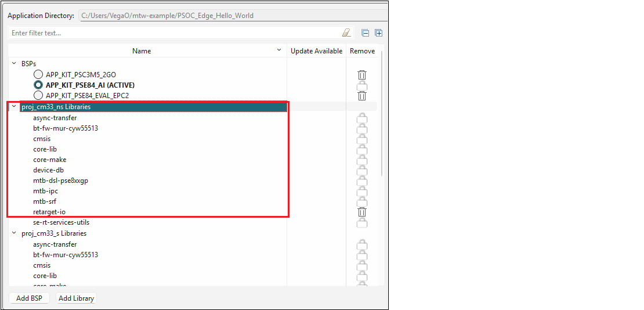
Task: Select the APP_KIT_PSC3M5_2GO radio button
Action: [x=38, y=74]
